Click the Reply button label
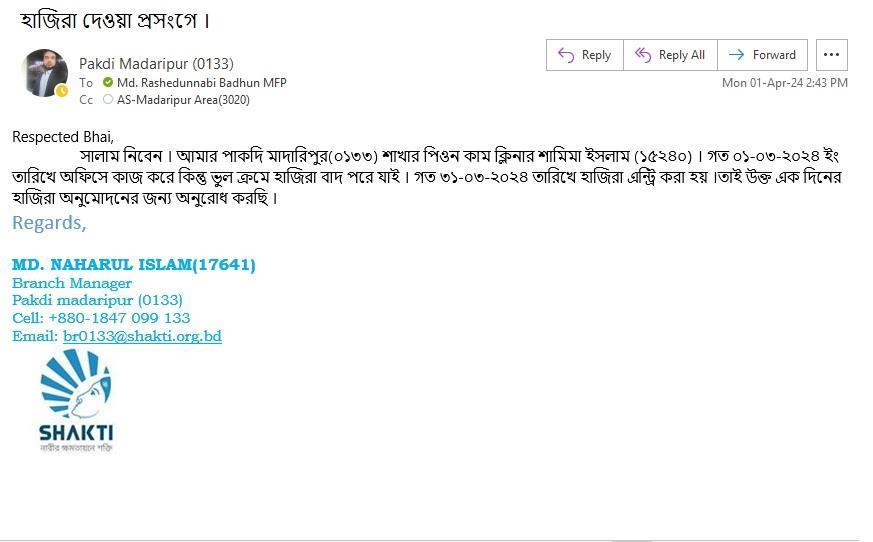The width and height of the screenshot is (873, 542). tap(596, 55)
